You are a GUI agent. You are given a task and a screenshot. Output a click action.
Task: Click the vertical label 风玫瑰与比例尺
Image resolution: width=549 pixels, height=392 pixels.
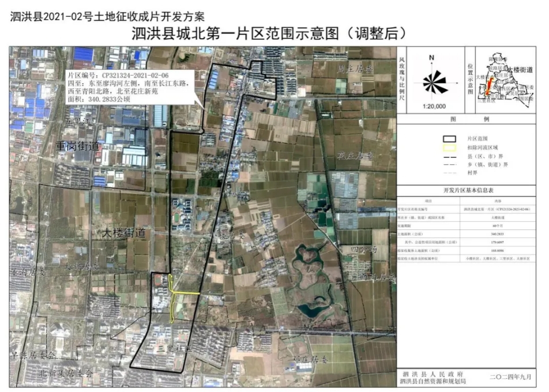[401, 79]
